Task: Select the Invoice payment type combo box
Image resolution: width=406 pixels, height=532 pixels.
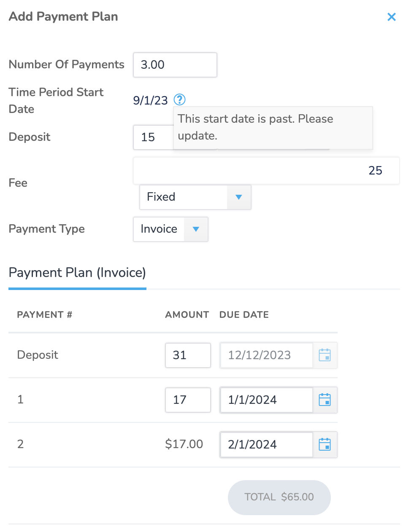Action: (171, 229)
